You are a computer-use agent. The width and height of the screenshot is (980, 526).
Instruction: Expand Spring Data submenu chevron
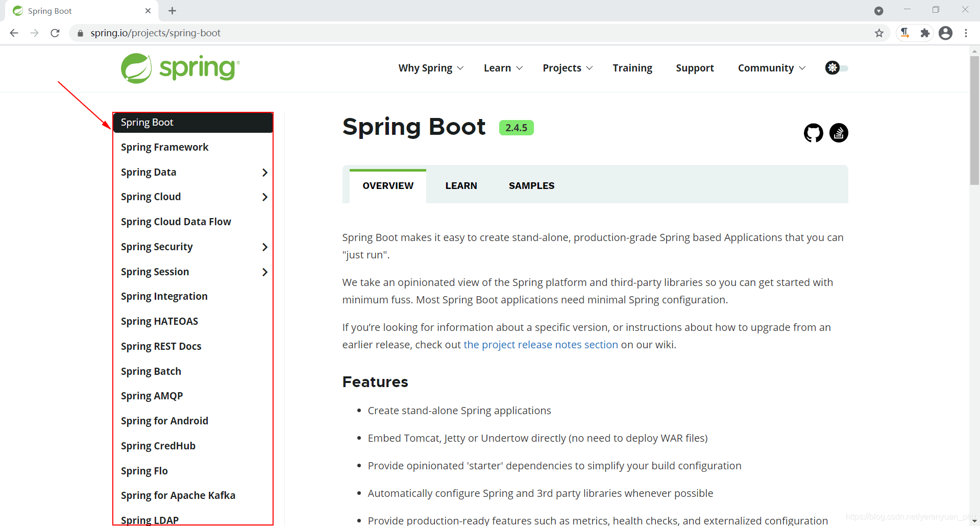tap(264, 173)
